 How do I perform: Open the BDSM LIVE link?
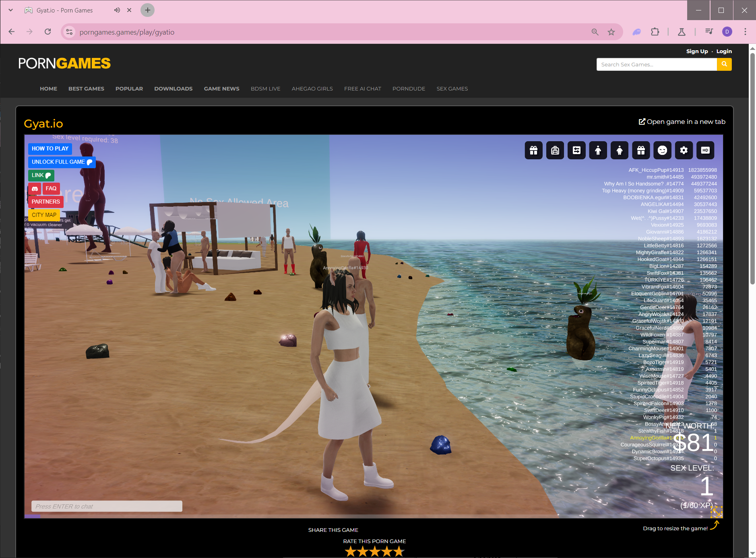coord(266,89)
